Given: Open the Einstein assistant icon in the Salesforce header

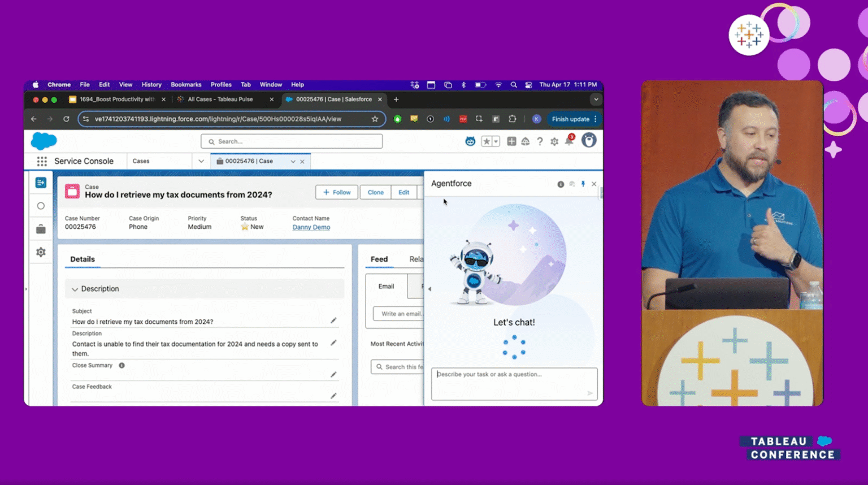Looking at the screenshot, I should (470, 141).
